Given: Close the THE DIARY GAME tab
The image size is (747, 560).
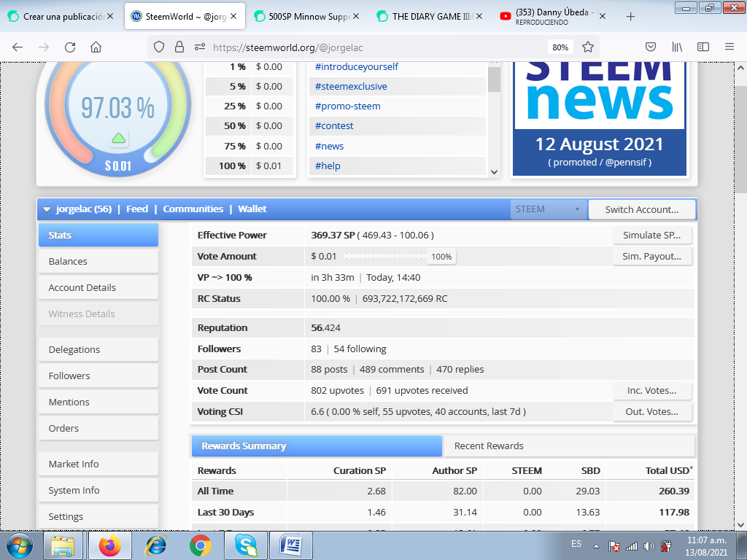Looking at the screenshot, I should click(479, 16).
